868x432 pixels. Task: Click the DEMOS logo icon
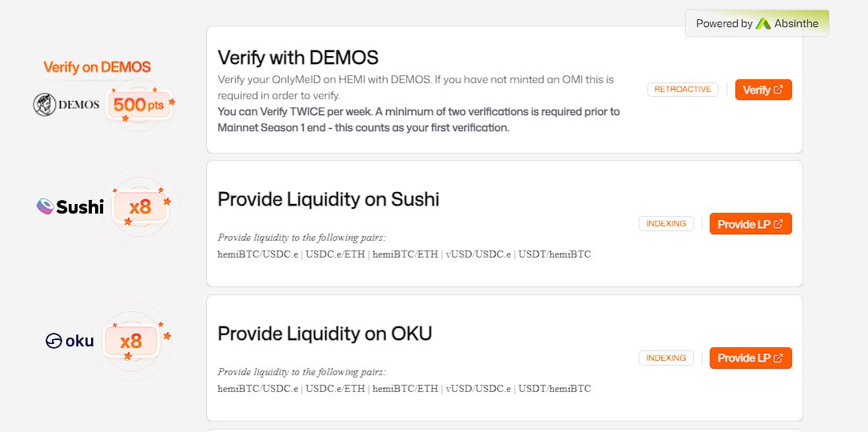click(x=44, y=105)
